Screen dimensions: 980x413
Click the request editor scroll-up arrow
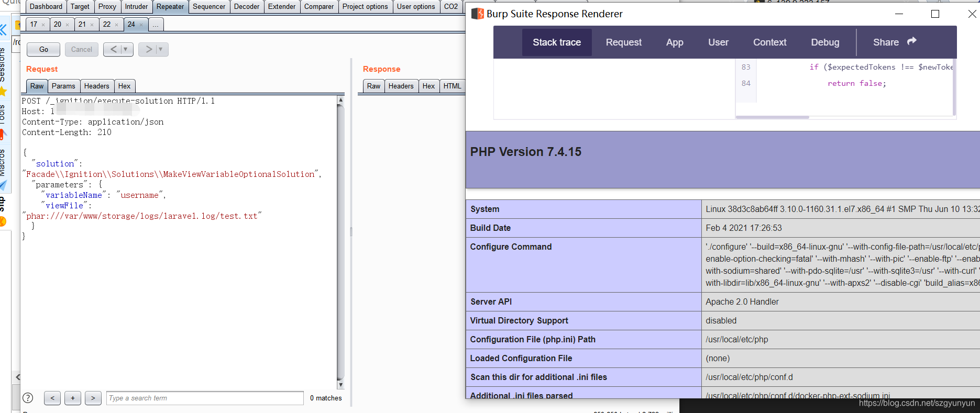340,99
